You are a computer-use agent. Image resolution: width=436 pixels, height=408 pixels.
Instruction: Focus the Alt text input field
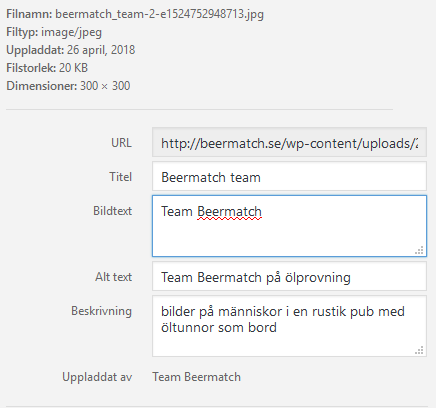[x=289, y=276]
